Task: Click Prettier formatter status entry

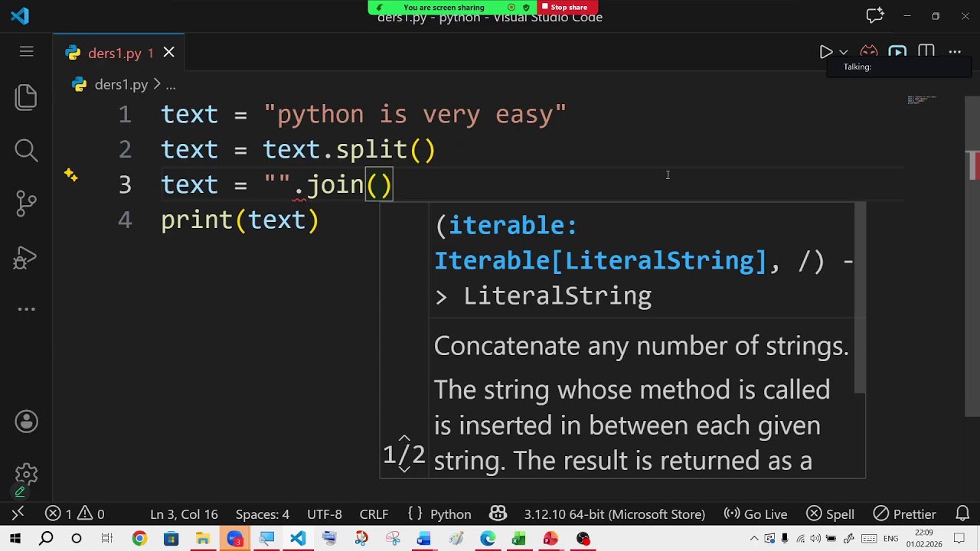Action: [x=905, y=514]
